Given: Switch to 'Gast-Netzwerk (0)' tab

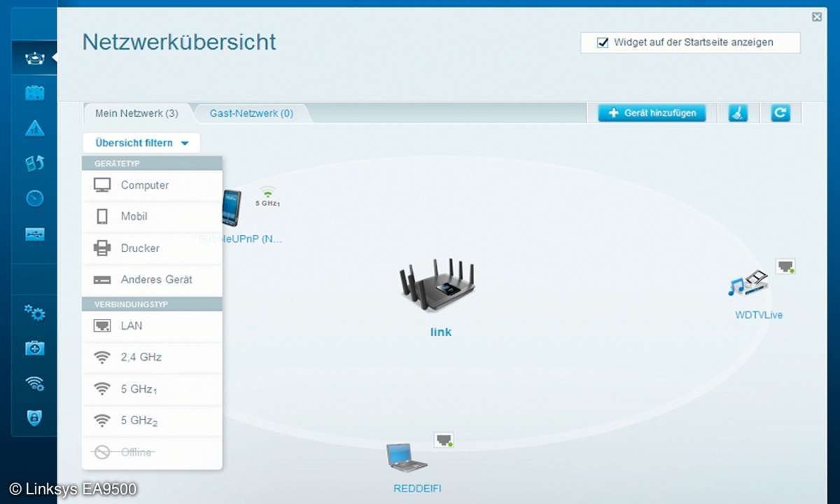Looking at the screenshot, I should coord(251,113).
